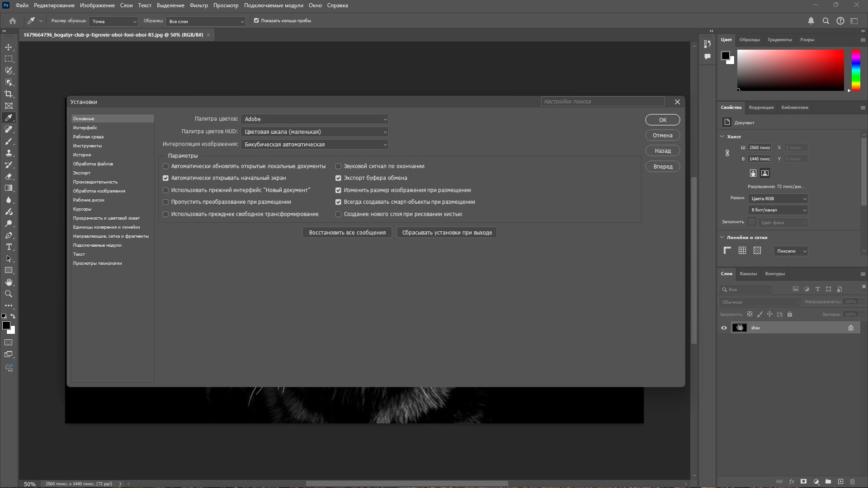
Task: Hide the Фон layer with eye icon
Action: [x=724, y=328]
